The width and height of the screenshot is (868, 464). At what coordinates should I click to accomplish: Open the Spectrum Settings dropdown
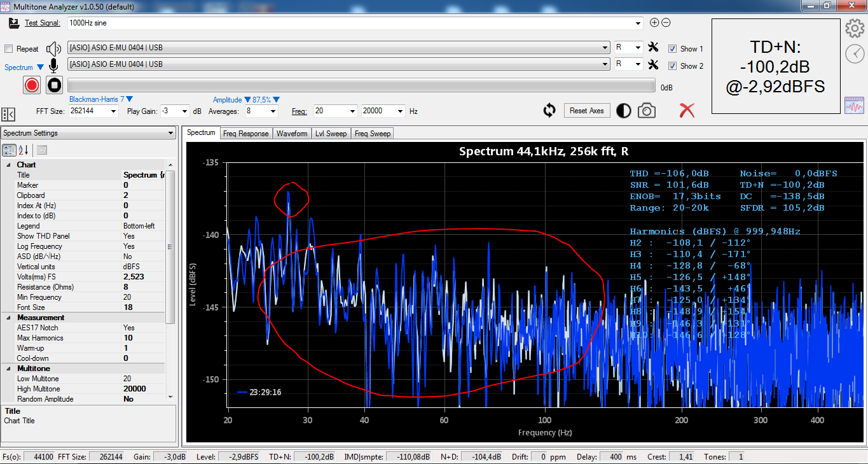[x=170, y=133]
